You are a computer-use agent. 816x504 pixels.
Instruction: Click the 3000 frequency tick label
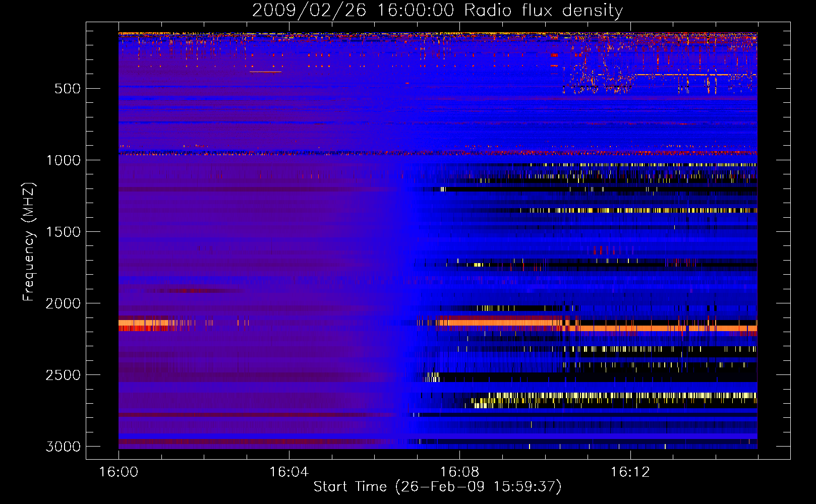[63, 447]
